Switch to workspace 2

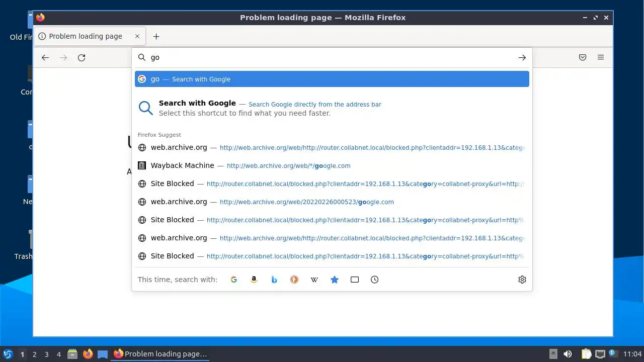point(34,354)
